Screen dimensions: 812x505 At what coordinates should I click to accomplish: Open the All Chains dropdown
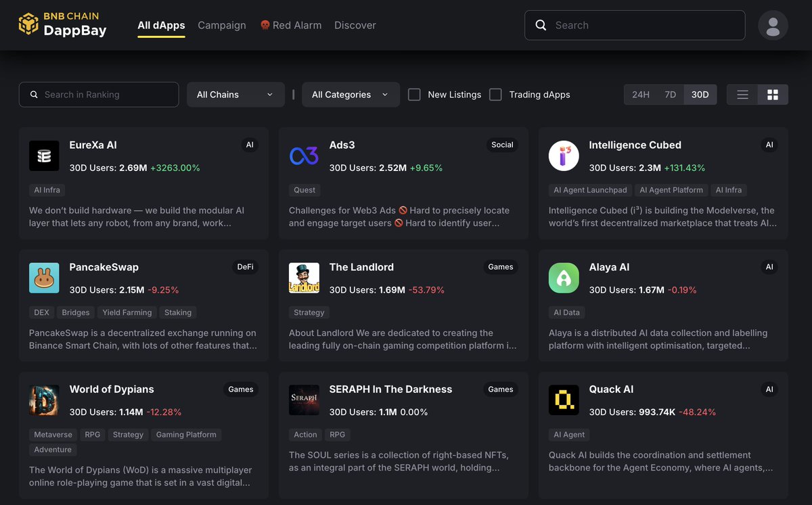click(235, 95)
